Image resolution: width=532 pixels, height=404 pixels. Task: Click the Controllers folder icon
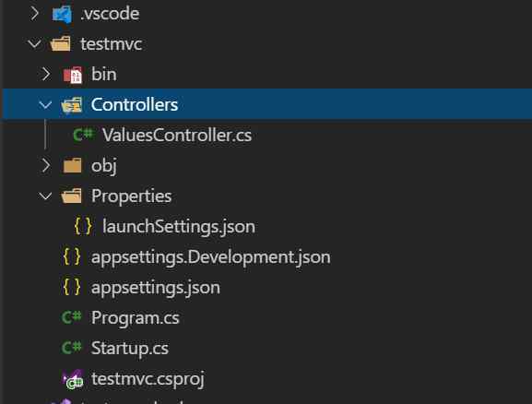pos(72,105)
